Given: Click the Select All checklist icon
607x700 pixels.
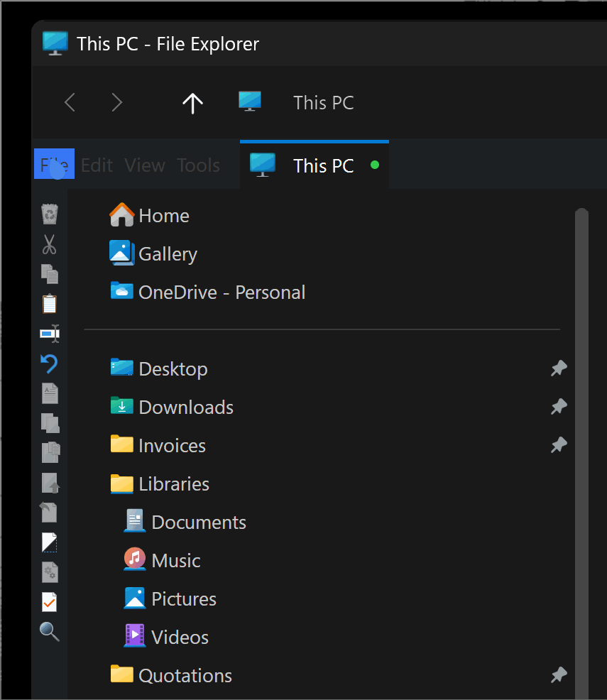Looking at the screenshot, I should click(x=50, y=601).
